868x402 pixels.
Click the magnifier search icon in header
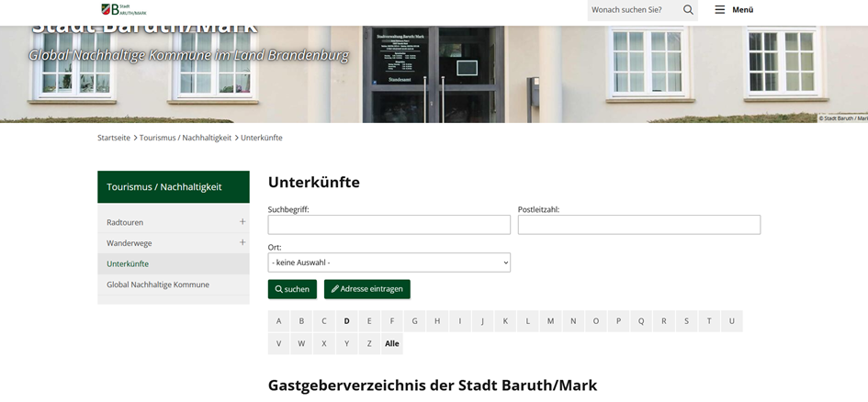[688, 10]
